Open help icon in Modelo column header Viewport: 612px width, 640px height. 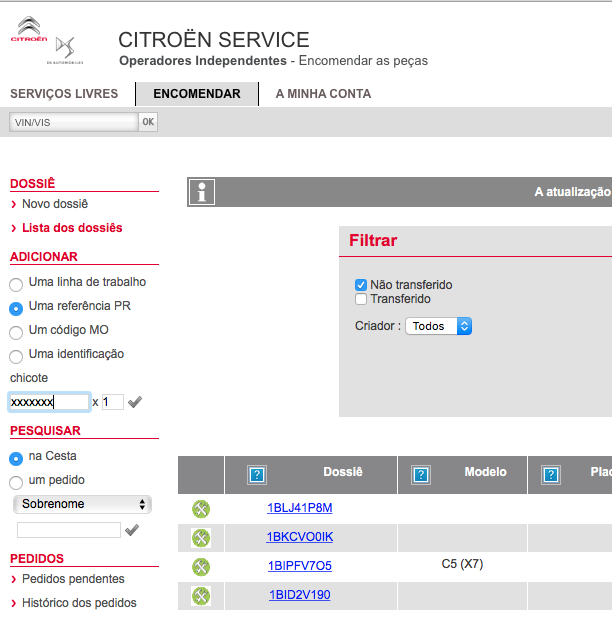[x=421, y=475]
